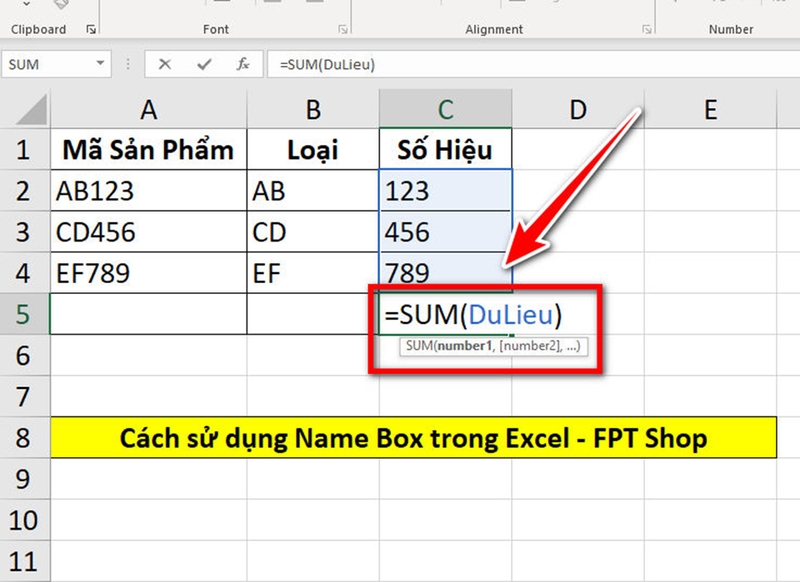The width and height of the screenshot is (800, 582).
Task: Open the Number format dialog launcher icon
Action: pyautogui.click(x=793, y=28)
